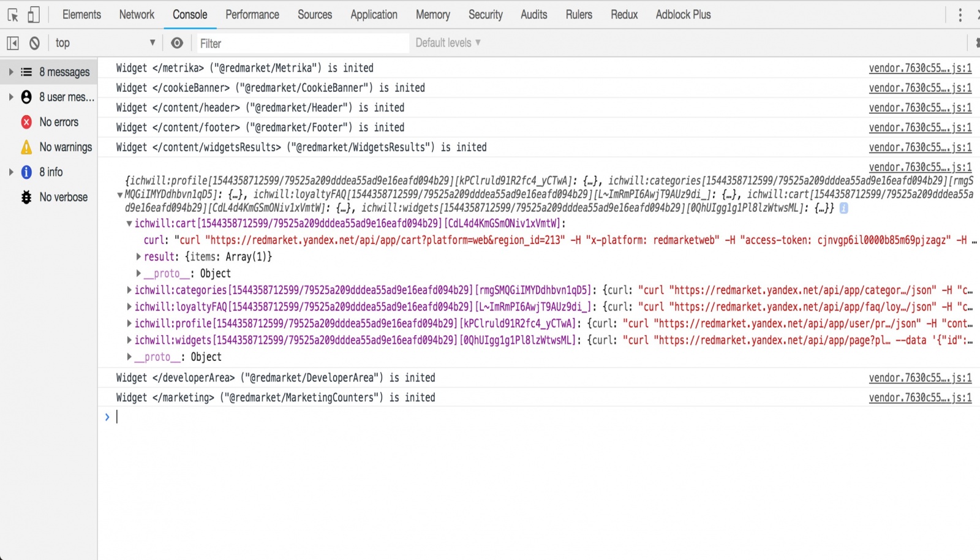Open the Application tab
The height and width of the screenshot is (560, 980).
click(x=374, y=15)
